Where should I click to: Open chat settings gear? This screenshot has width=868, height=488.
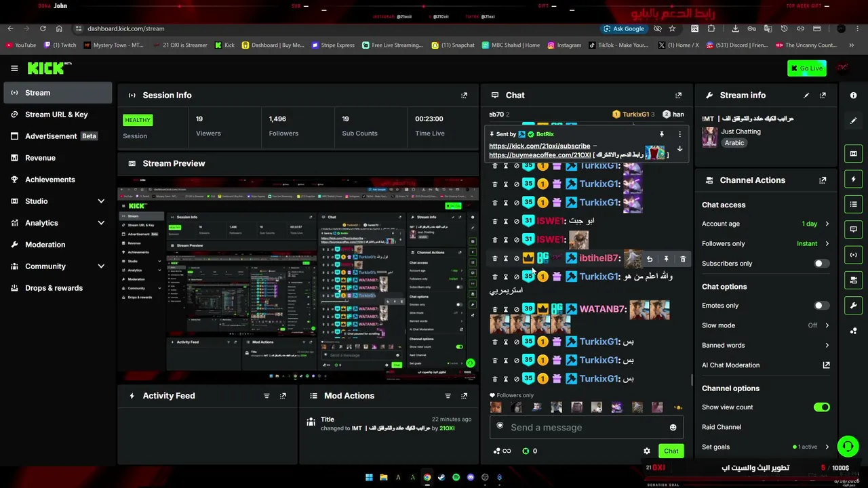647,451
